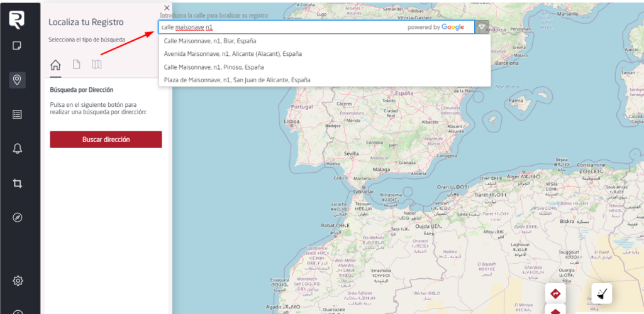Select the location pin sidebar icon

coord(17,80)
